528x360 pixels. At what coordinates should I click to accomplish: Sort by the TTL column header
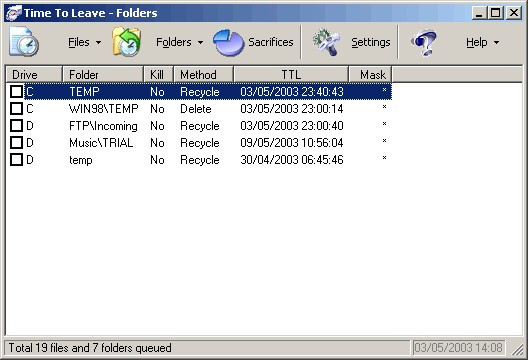(291, 74)
